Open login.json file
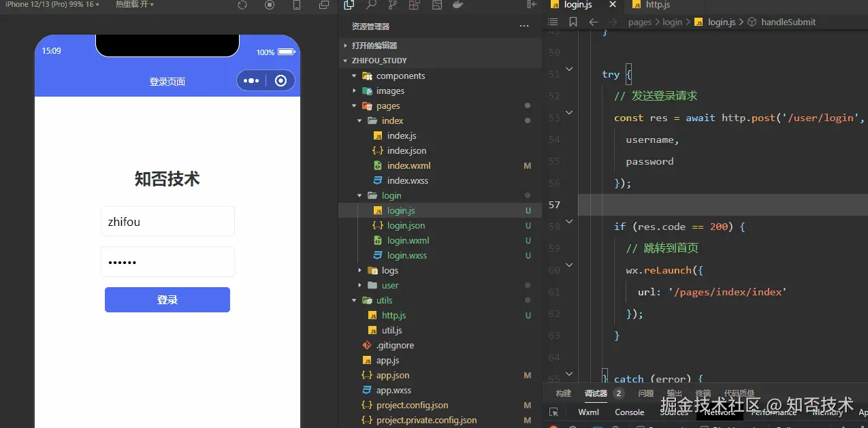868x428 pixels. (406, 225)
